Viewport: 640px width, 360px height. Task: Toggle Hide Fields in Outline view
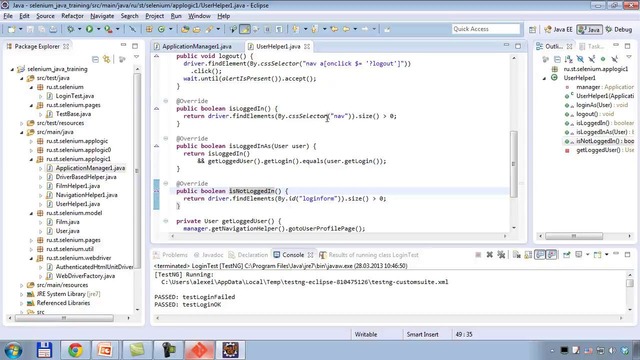pos(580,59)
